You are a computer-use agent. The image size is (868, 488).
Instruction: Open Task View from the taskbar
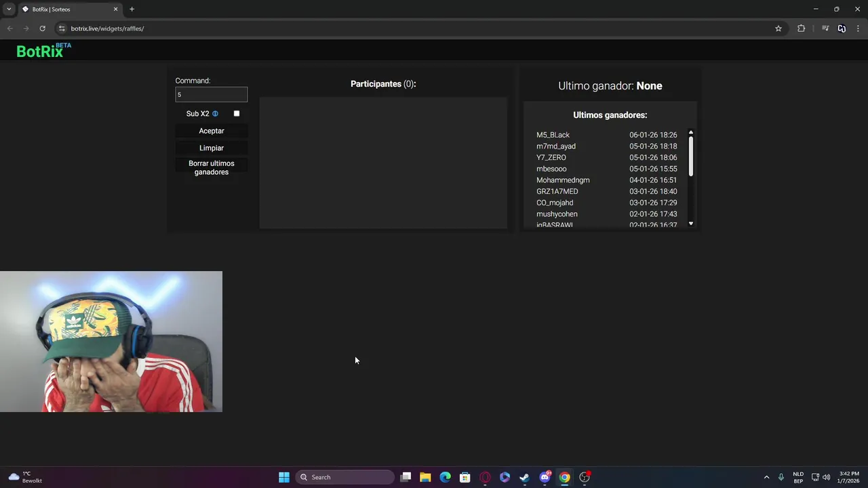click(x=406, y=477)
